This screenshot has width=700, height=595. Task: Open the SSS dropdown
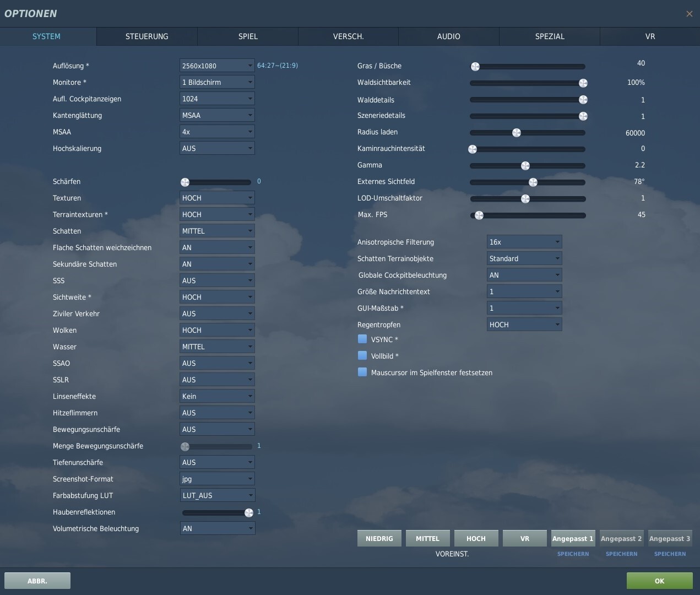point(217,280)
